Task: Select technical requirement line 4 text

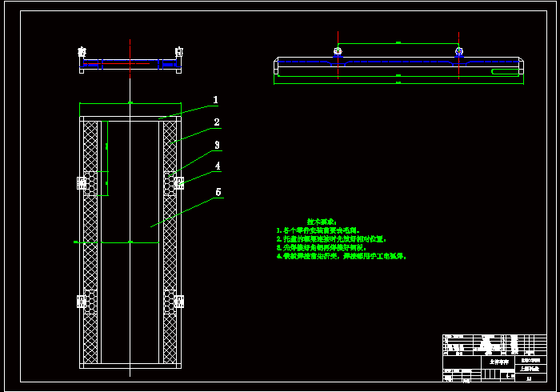Action: [342, 256]
